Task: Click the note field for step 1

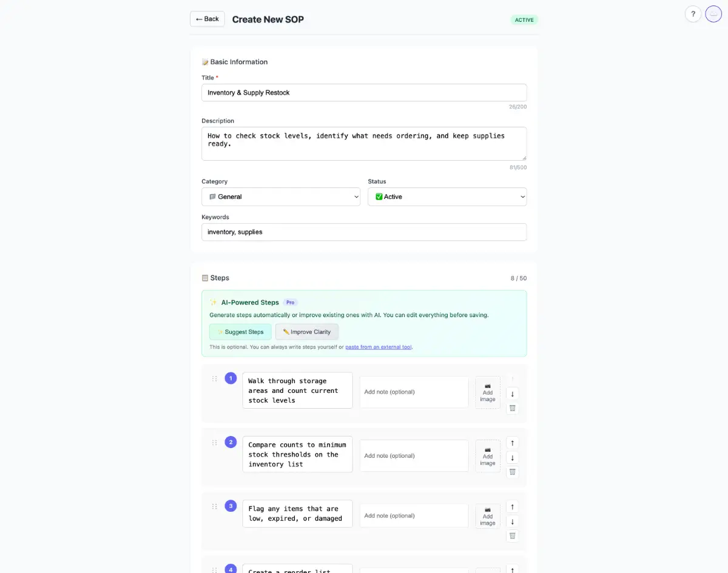Action: coord(414,392)
